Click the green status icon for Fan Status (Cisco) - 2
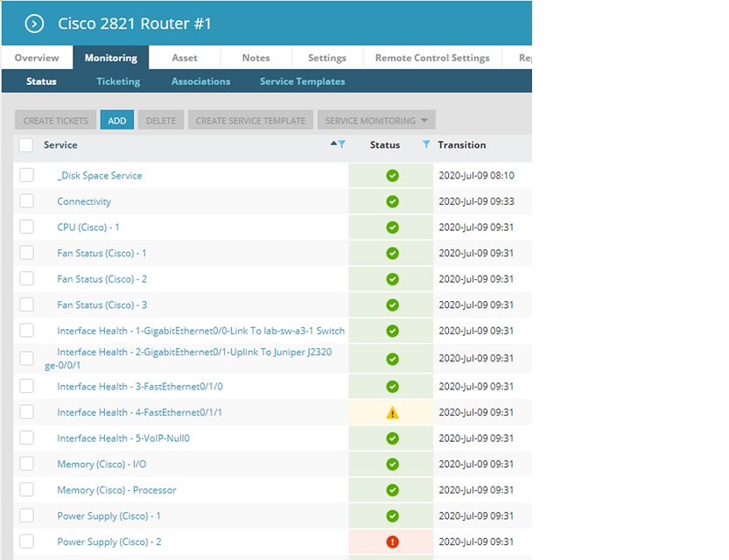Viewport: 729px width, 560px height. [392, 279]
